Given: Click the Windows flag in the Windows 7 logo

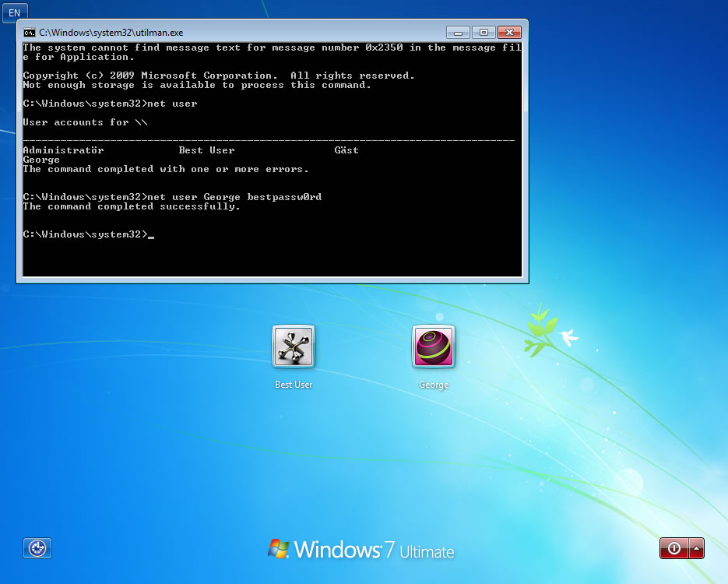Looking at the screenshot, I should (x=280, y=549).
